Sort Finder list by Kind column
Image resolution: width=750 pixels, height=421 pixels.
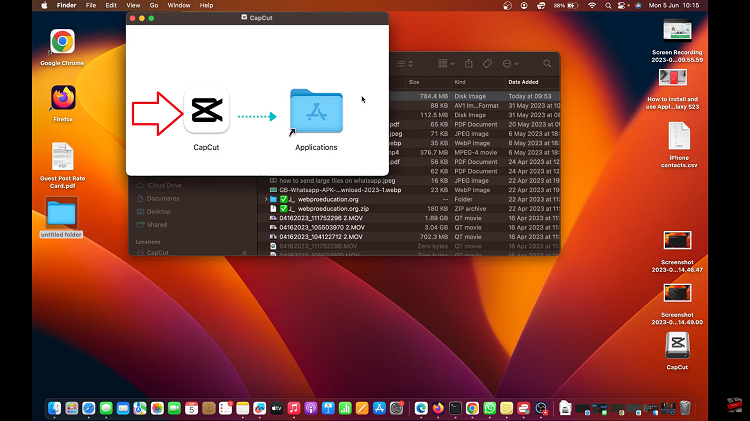pyautogui.click(x=460, y=82)
